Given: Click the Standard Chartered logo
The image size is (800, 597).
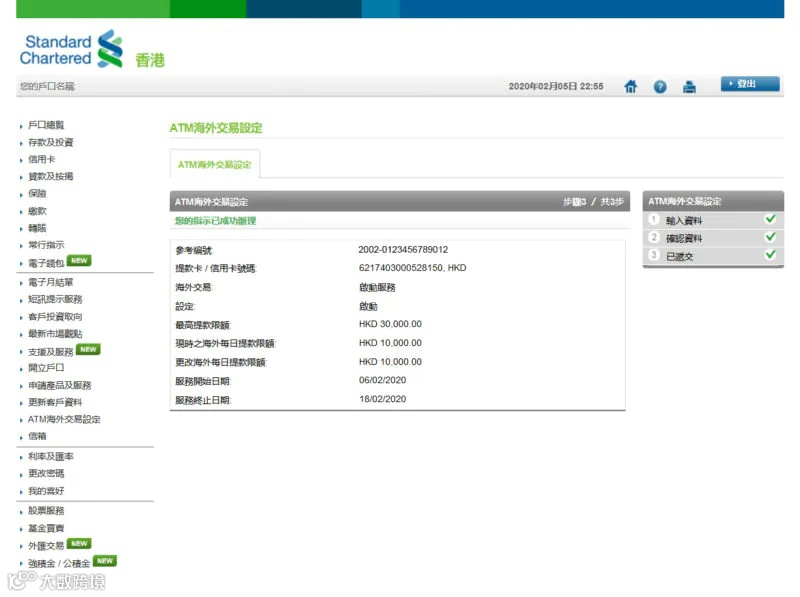Looking at the screenshot, I should pyautogui.click(x=71, y=49).
